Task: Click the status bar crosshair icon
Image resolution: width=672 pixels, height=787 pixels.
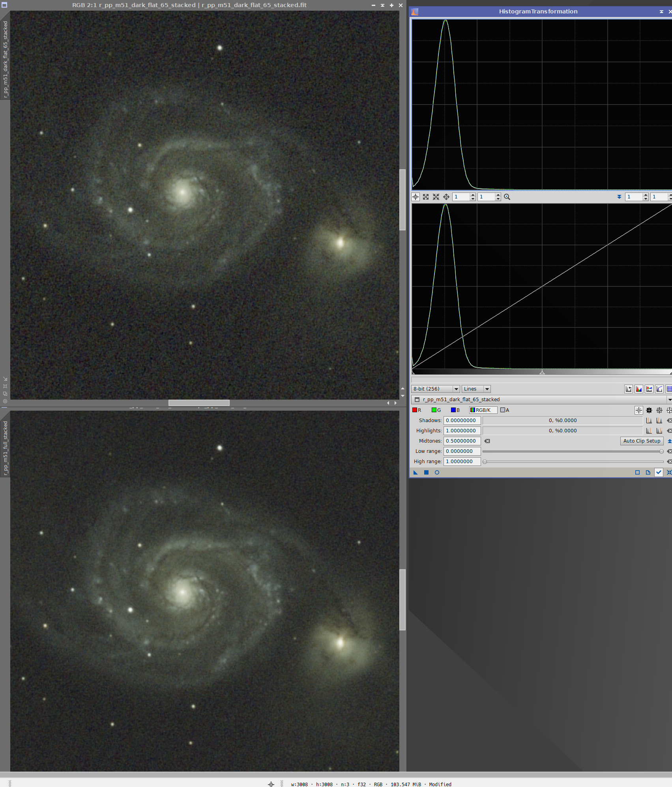Action: point(271,784)
